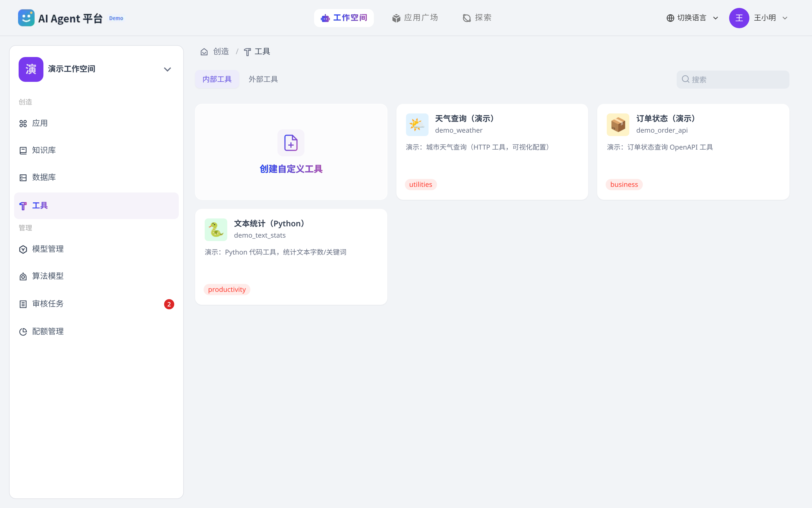Viewport: 812px width, 508px height.
Task: Click the hammer icon in breadcrumb
Action: [x=247, y=52]
